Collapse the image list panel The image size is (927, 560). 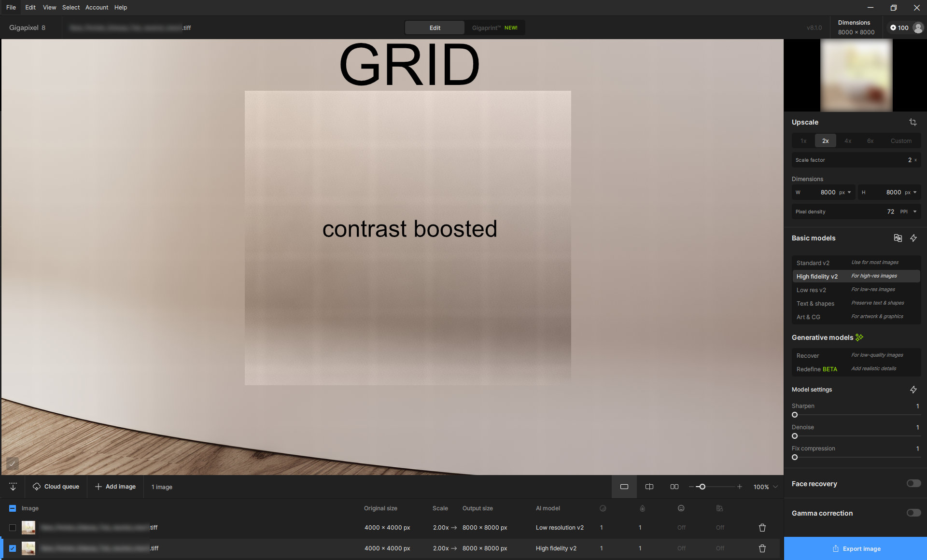[13, 487]
